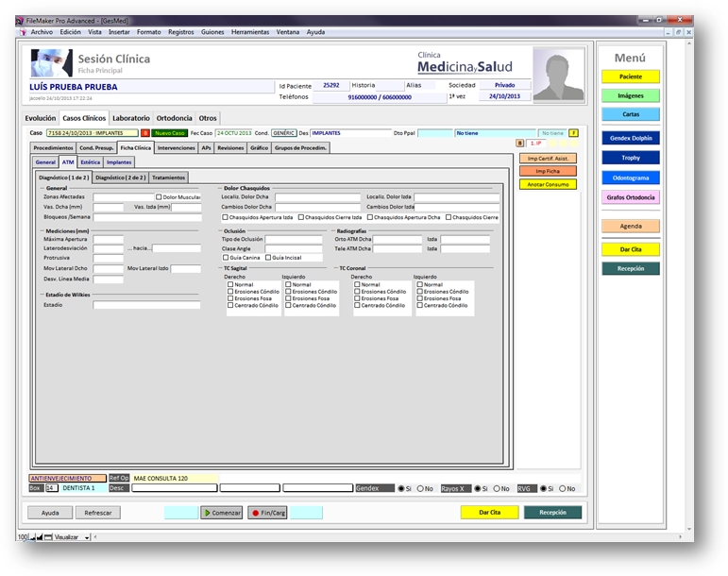Click the Localiz. Dolor Dcha input field
The width and height of the screenshot is (728, 576).
pos(317,197)
